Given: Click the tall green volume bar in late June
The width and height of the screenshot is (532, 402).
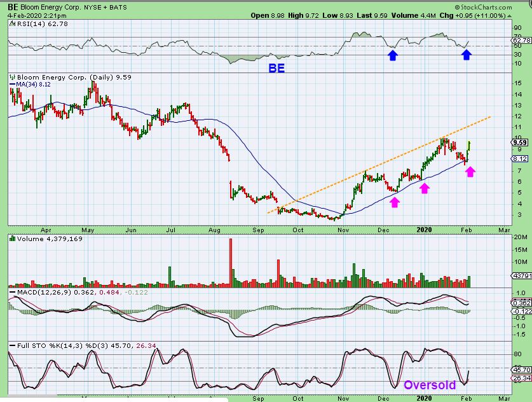Looking at the screenshot, I should 170,277.
